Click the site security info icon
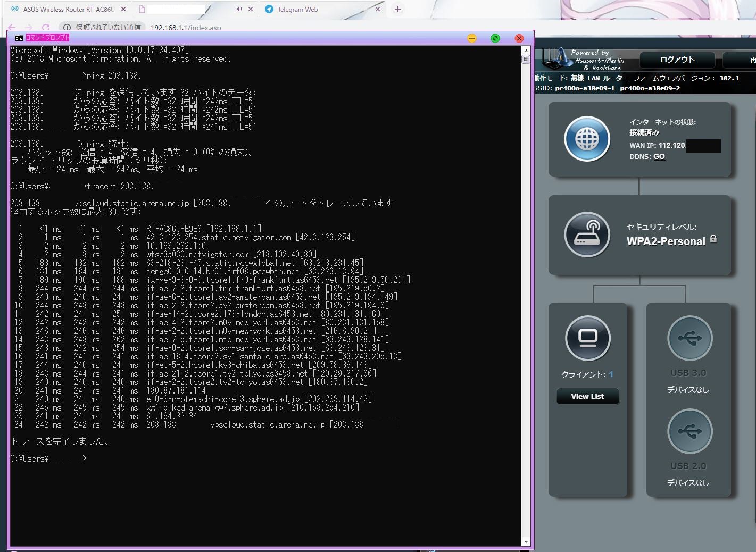 coord(67,27)
